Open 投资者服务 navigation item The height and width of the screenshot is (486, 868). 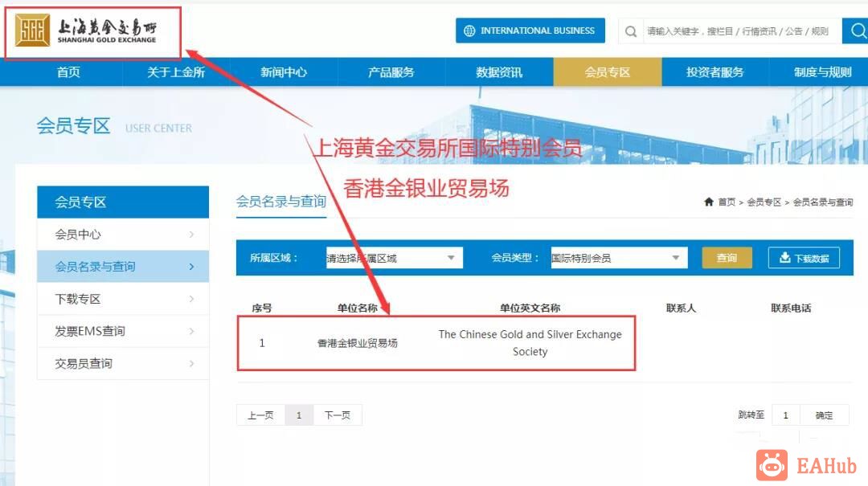(714, 72)
